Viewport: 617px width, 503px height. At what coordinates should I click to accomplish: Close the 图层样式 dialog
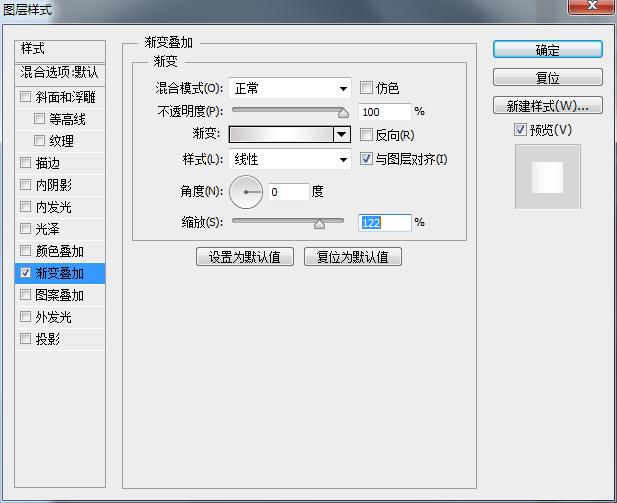coord(592,6)
